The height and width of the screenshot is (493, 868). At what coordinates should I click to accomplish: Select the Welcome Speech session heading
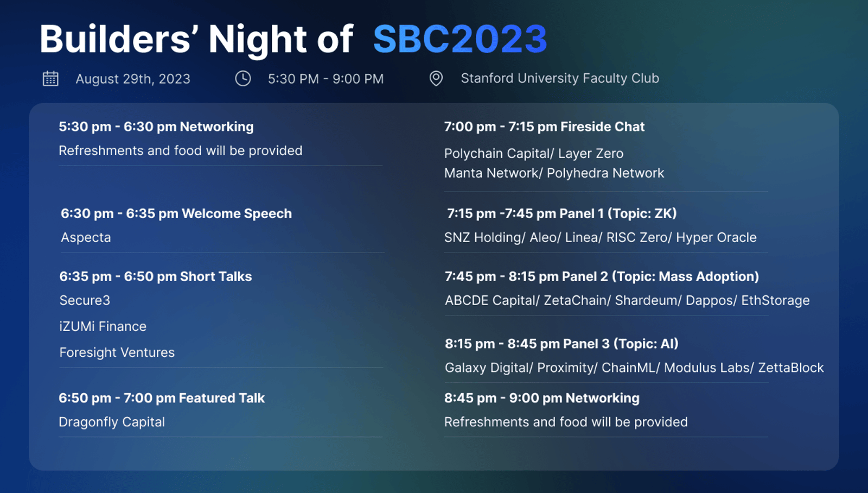tap(176, 213)
